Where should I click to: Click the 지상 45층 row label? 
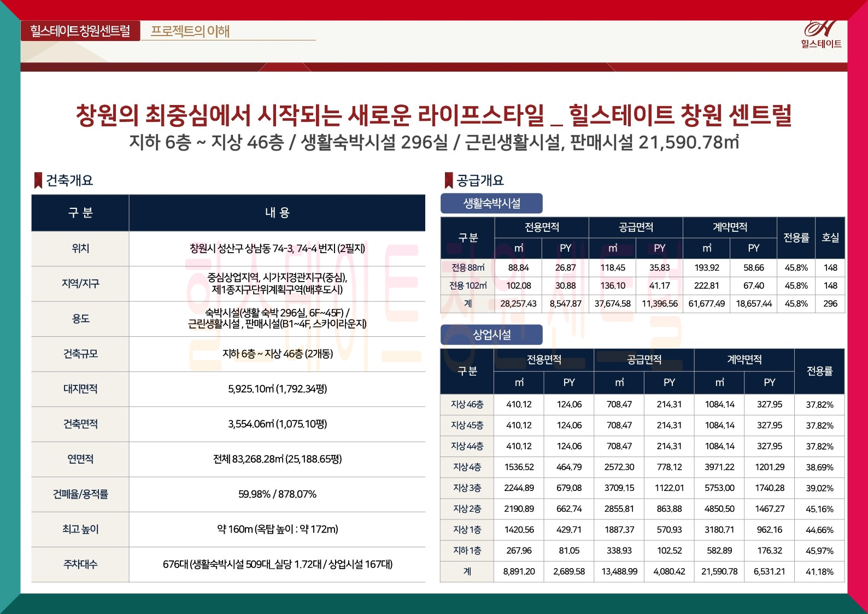point(467,425)
